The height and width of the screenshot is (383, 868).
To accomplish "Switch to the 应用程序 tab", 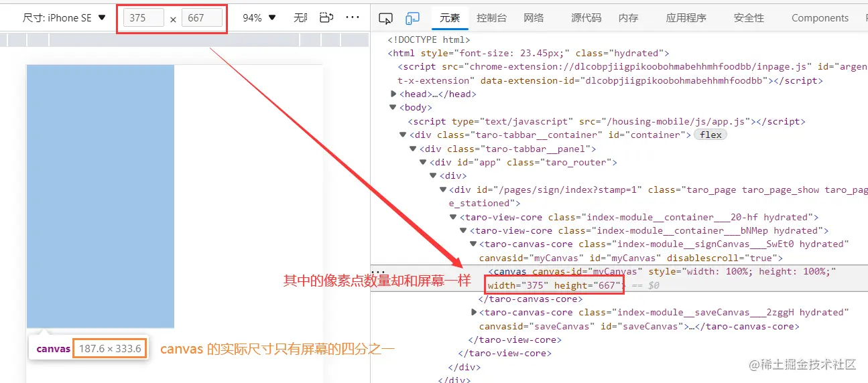I will [686, 18].
